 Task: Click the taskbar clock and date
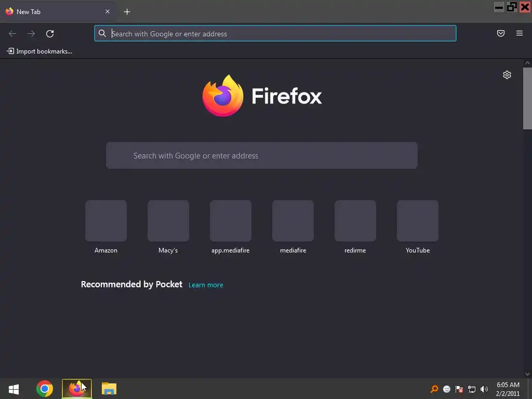508,389
